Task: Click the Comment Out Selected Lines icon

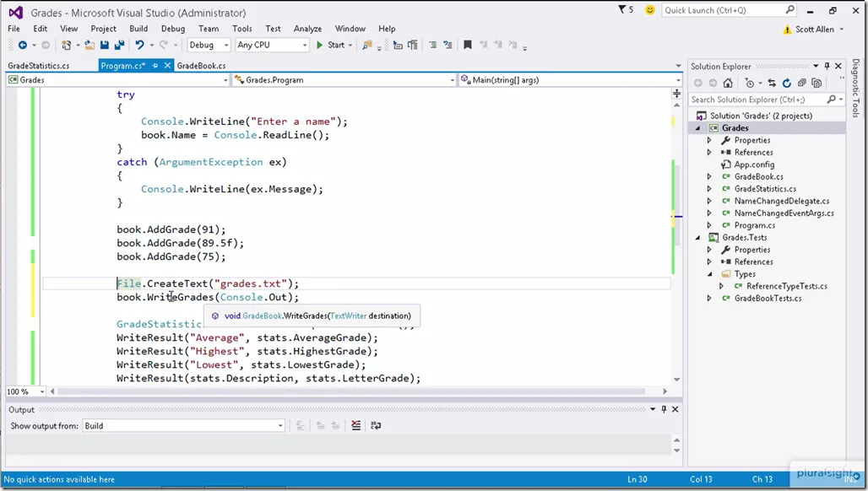Action: (433, 46)
